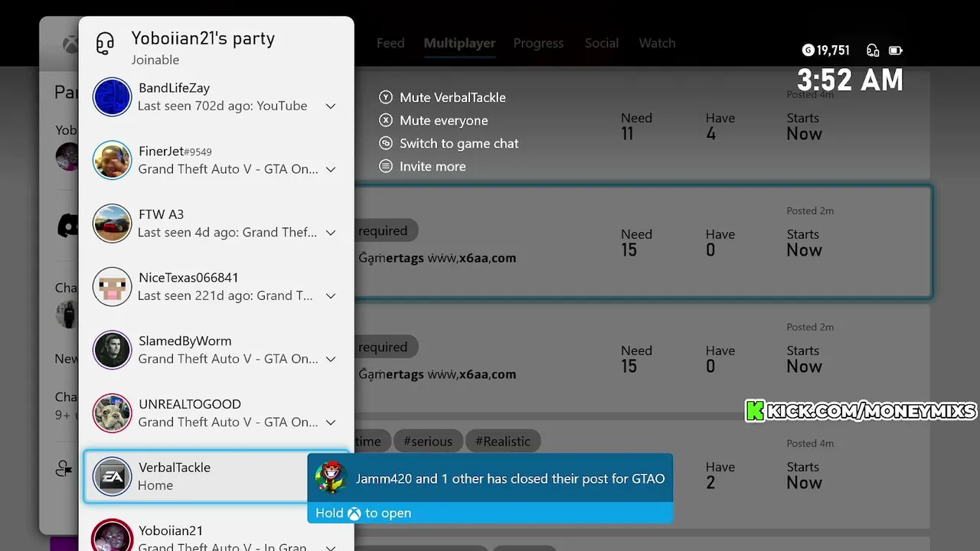Mute VerbalTackle using Y prompt

tap(443, 97)
